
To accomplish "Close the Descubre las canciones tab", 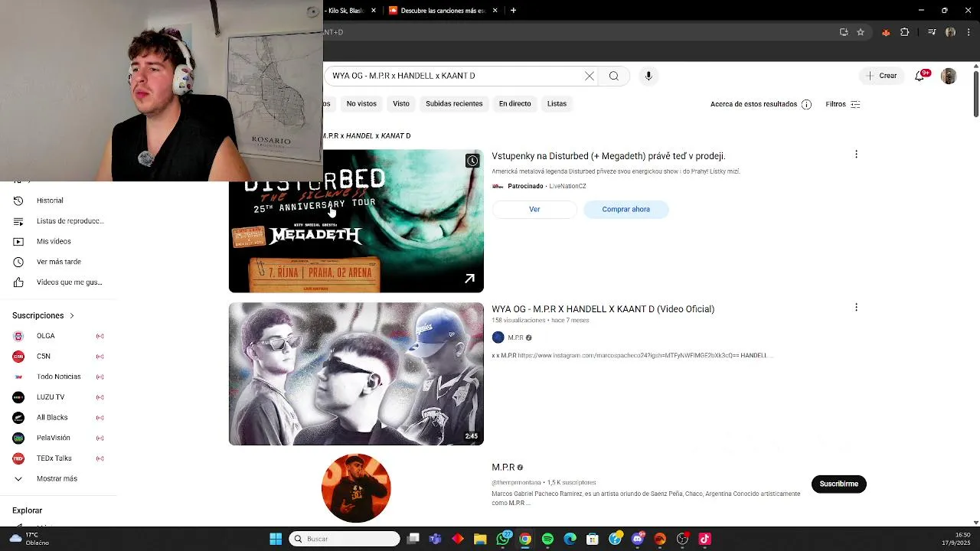I will (495, 11).
